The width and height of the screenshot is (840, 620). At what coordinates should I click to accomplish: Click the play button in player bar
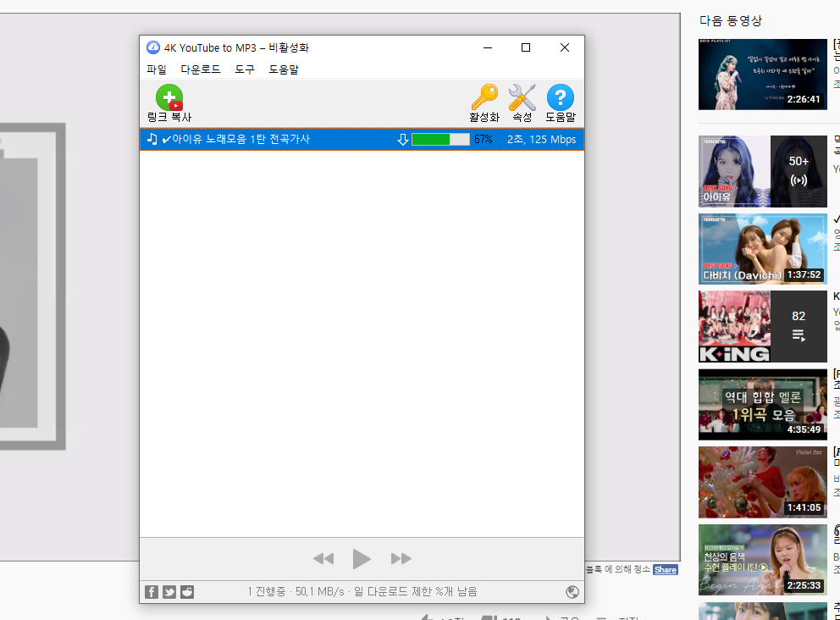click(x=362, y=559)
